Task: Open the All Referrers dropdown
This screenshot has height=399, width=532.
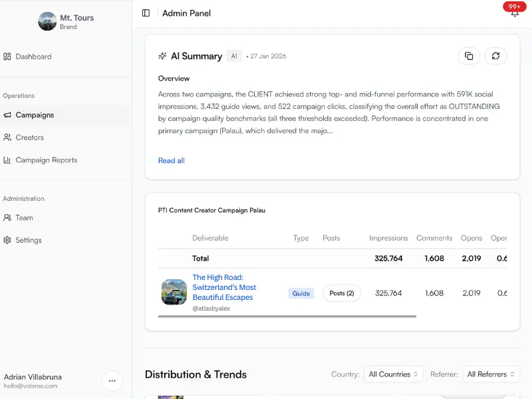Action: coord(490,374)
